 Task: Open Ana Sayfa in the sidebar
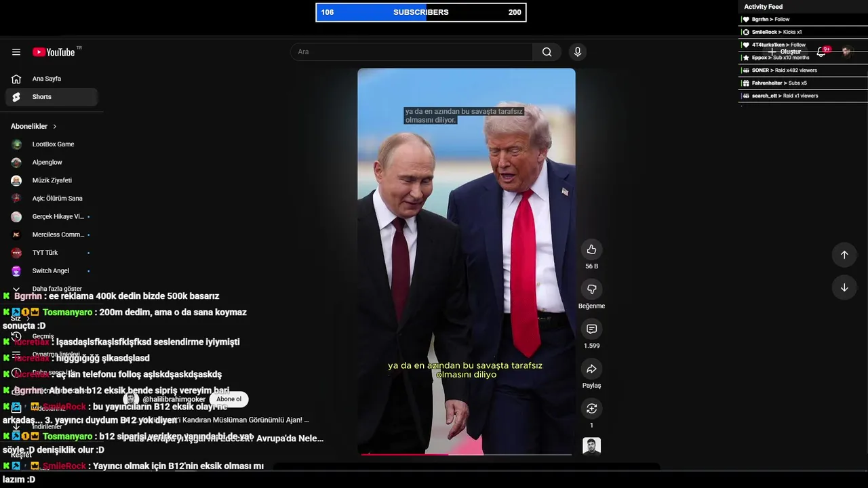point(52,79)
